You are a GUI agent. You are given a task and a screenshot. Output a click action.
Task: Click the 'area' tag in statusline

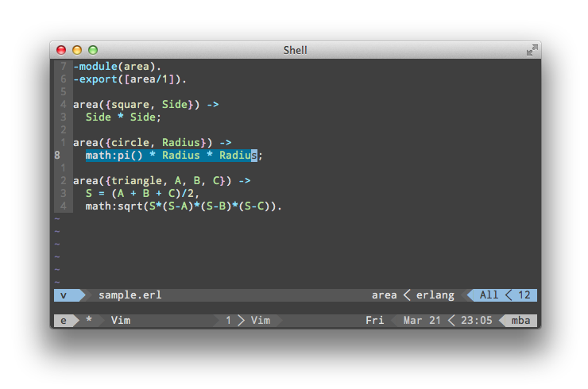click(385, 295)
